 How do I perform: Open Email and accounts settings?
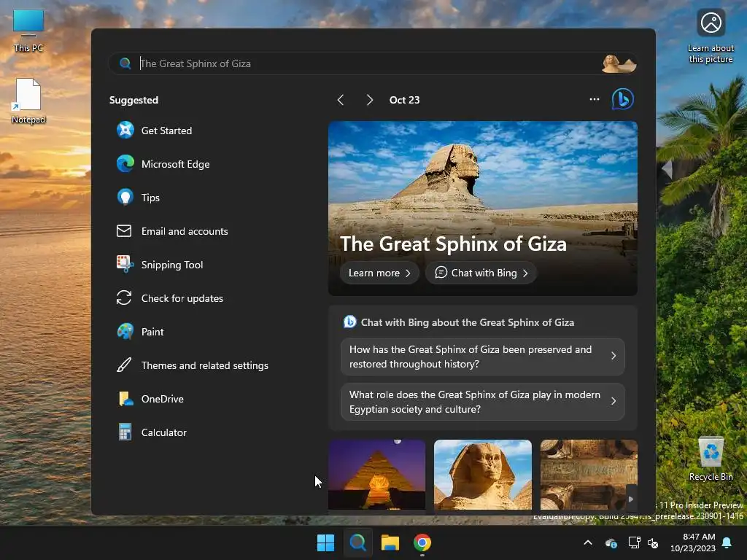pos(172,231)
